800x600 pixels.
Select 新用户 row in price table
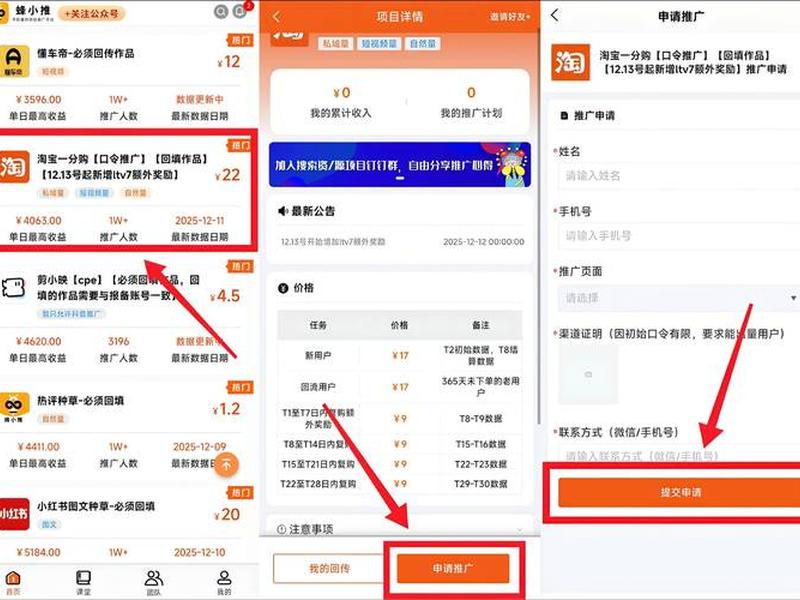400,355
